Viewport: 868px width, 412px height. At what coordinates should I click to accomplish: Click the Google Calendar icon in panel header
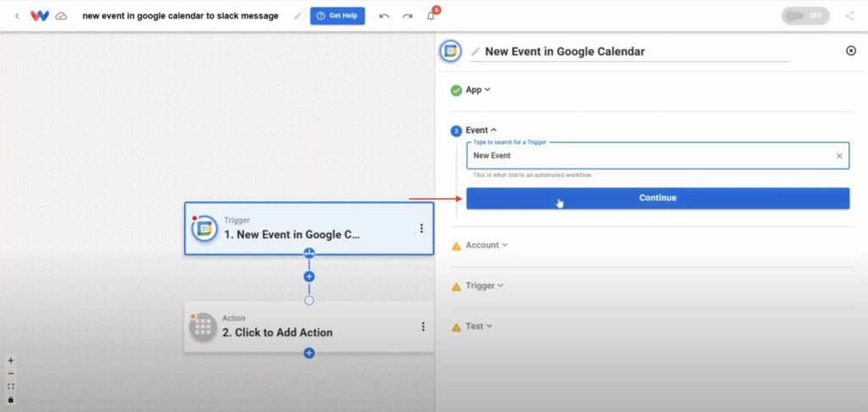pos(451,51)
